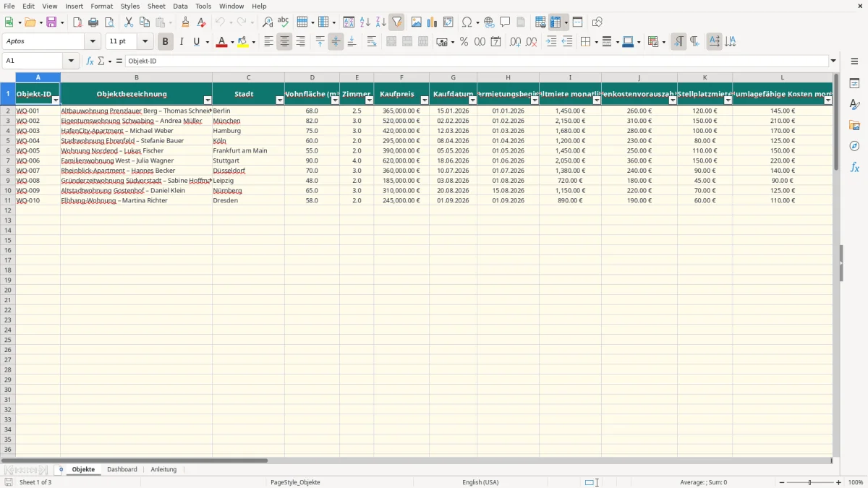Click the Copy icon
The height and width of the screenshot is (488, 868).
click(145, 22)
